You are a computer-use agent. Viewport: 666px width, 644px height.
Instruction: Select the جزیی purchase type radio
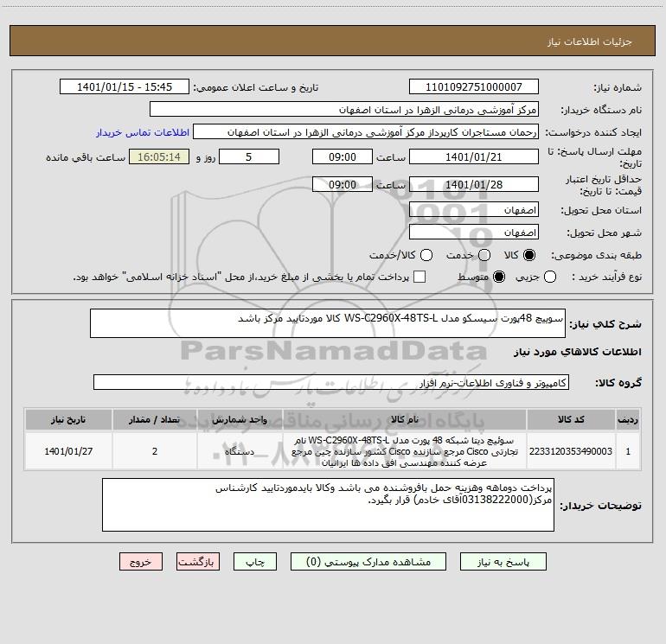tap(550, 277)
